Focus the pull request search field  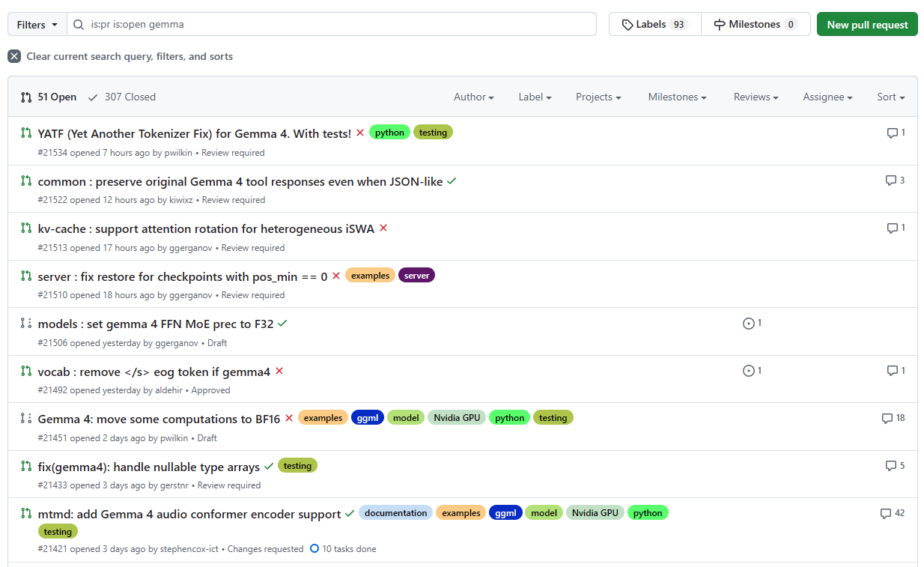pyautogui.click(x=332, y=24)
